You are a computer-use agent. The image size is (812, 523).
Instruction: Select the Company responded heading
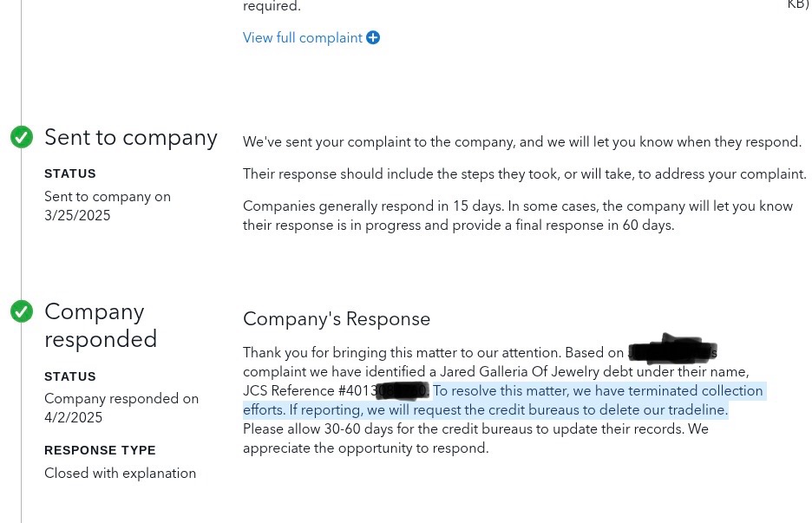pyautogui.click(x=101, y=325)
